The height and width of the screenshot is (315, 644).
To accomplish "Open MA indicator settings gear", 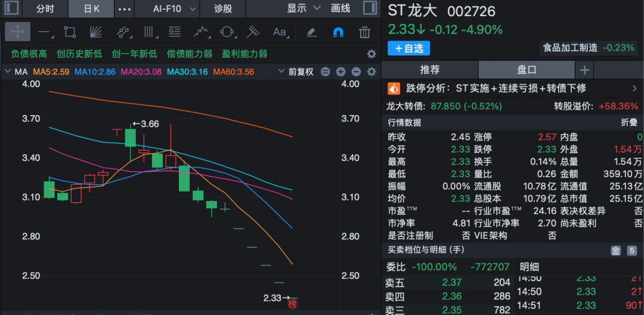I will [x=371, y=72].
